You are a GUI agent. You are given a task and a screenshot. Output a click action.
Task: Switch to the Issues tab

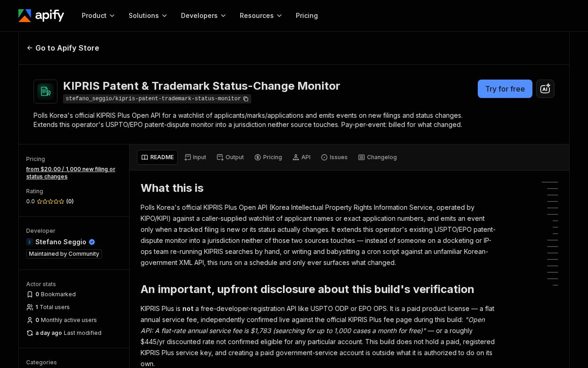[334, 157]
